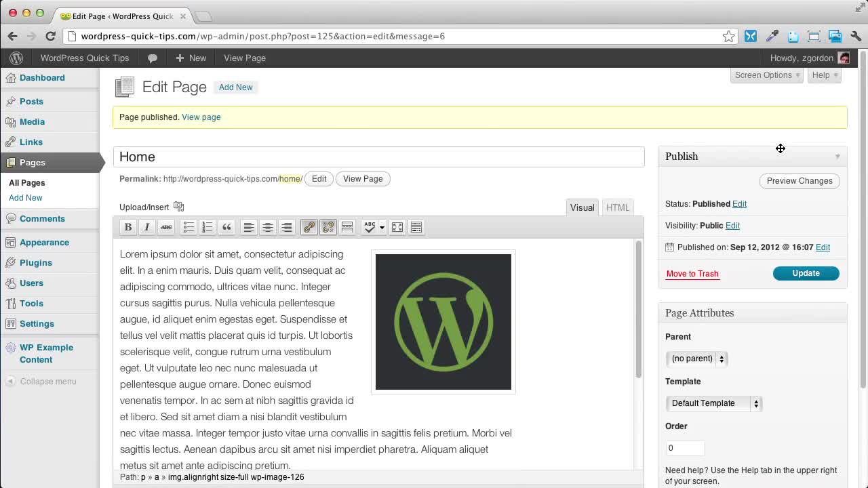
Task: Insert the More tag
Action: pyautogui.click(x=347, y=228)
